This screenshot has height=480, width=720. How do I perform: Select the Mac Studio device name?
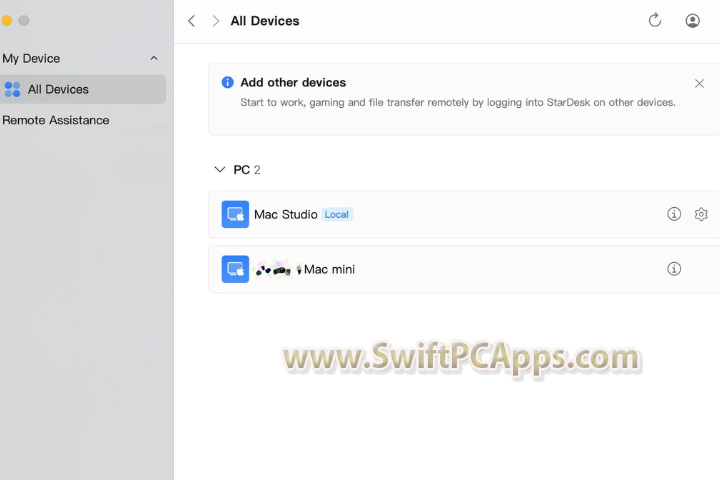(286, 215)
